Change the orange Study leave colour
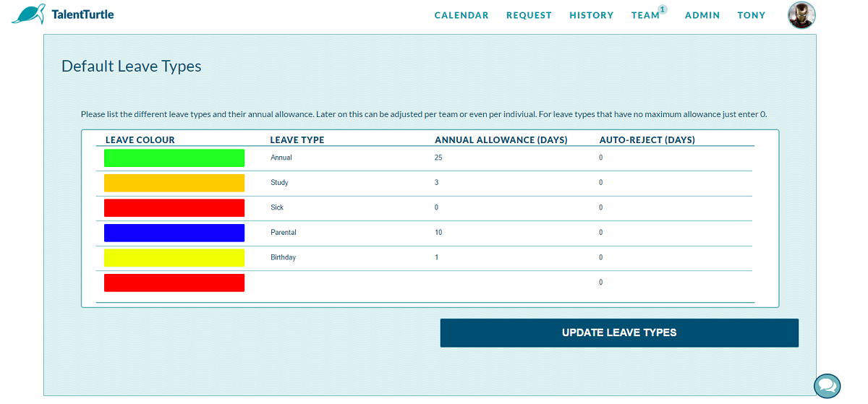The width and height of the screenshot is (868, 404). [x=174, y=183]
